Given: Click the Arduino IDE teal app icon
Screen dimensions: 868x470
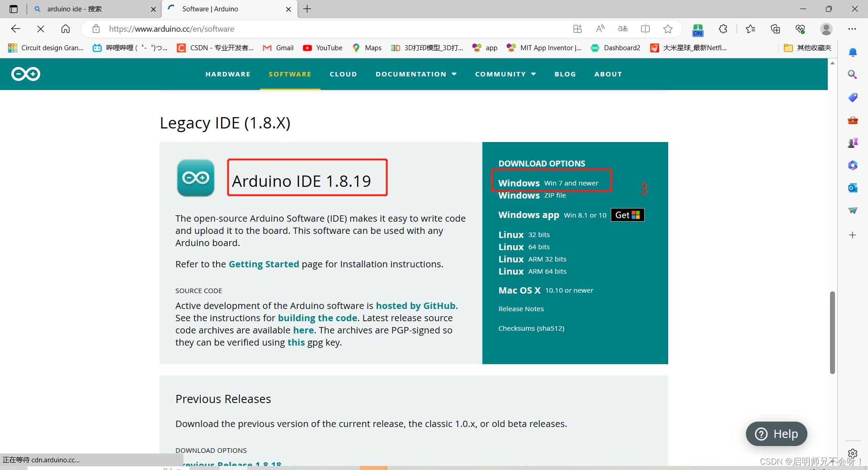Looking at the screenshot, I should pyautogui.click(x=195, y=178).
